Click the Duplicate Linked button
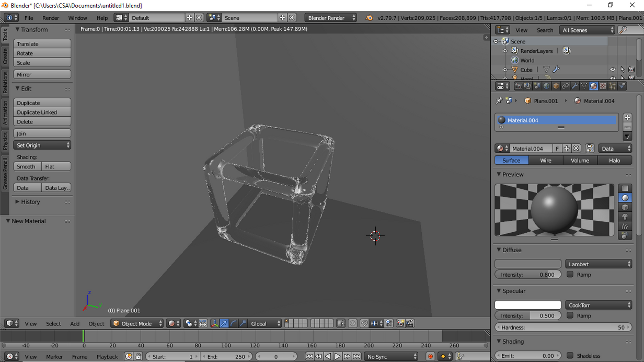644x362 pixels. (42, 112)
